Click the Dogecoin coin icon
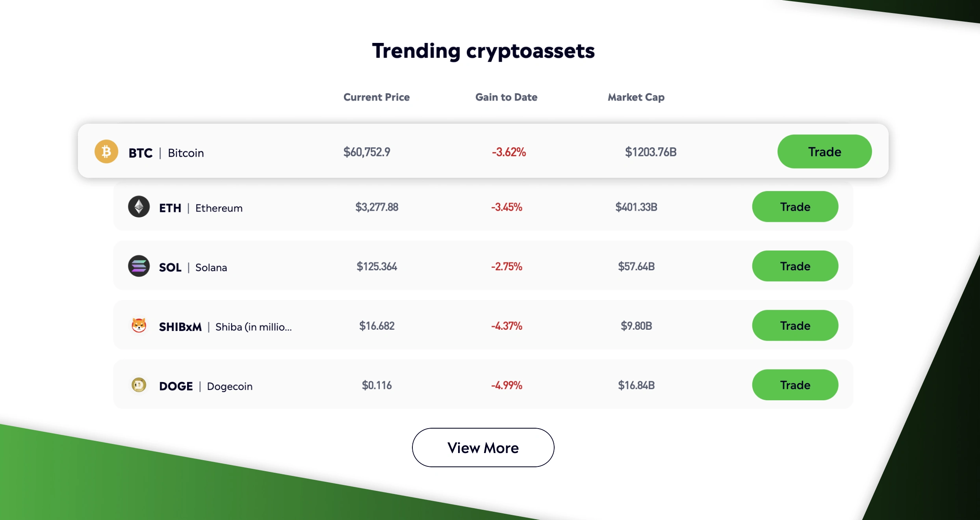 [139, 385]
